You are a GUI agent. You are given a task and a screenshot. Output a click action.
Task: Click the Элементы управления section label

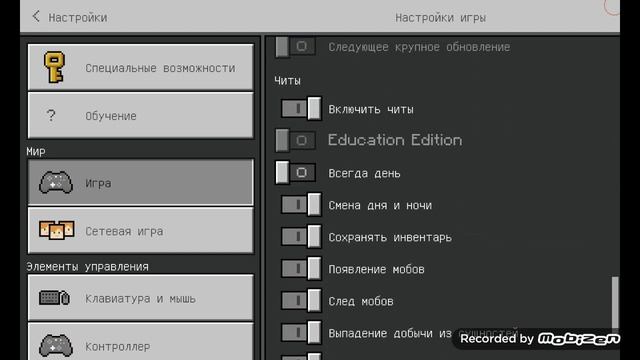tap(87, 267)
